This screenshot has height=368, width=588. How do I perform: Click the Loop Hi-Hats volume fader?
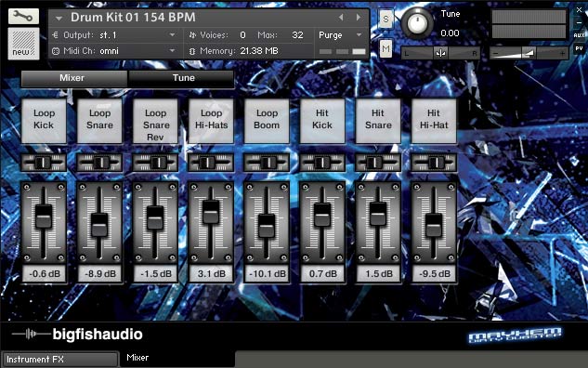pyautogui.click(x=211, y=212)
